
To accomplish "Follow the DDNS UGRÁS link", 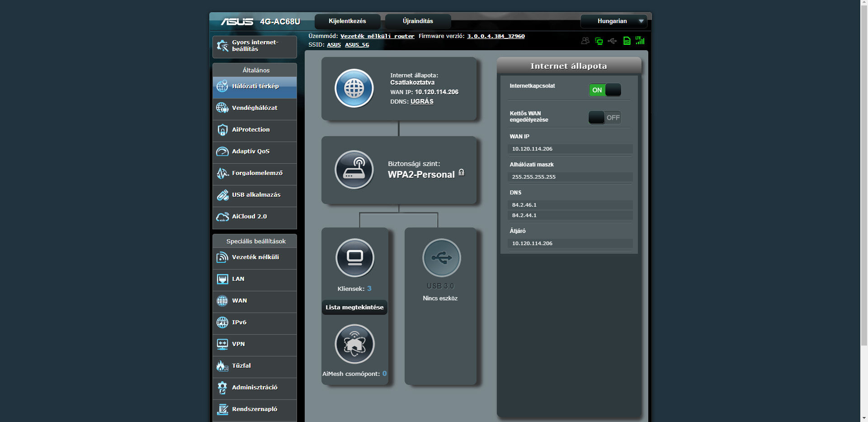I will click(x=422, y=101).
